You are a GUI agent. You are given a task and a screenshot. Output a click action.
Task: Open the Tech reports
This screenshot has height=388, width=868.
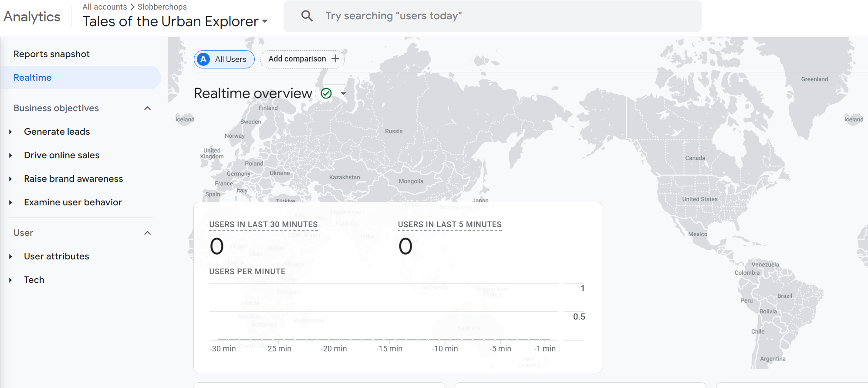coord(34,280)
